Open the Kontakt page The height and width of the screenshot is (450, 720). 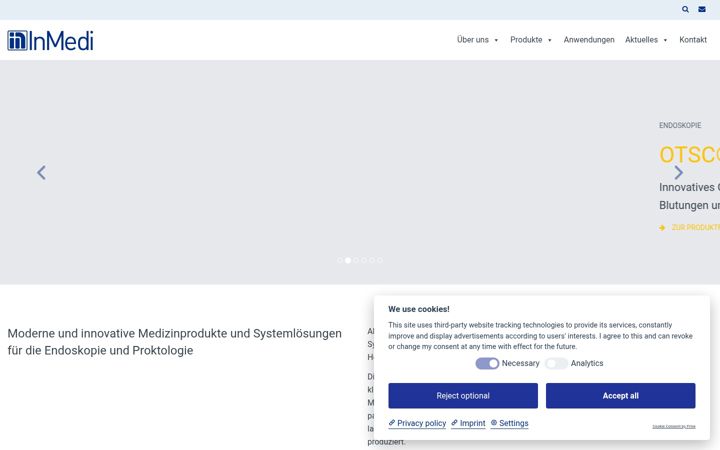[x=693, y=40]
